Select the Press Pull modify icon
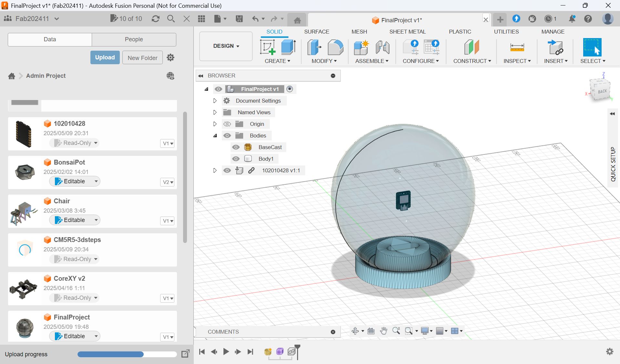This screenshot has width=620, height=364. 315,47
